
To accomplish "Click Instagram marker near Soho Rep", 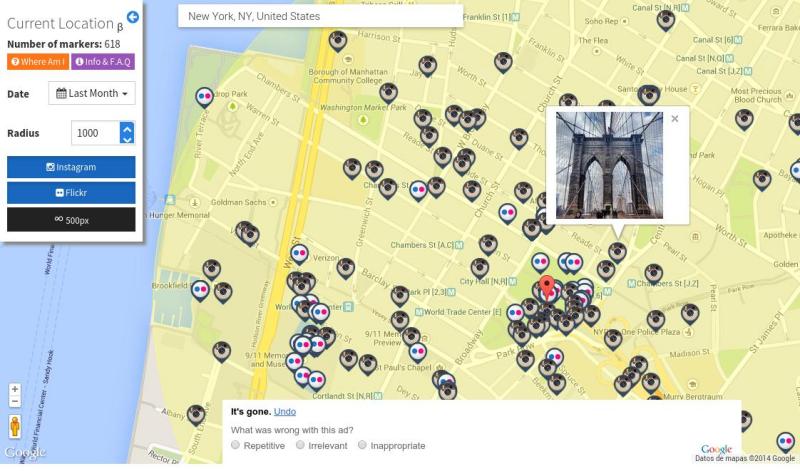I will click(666, 20).
